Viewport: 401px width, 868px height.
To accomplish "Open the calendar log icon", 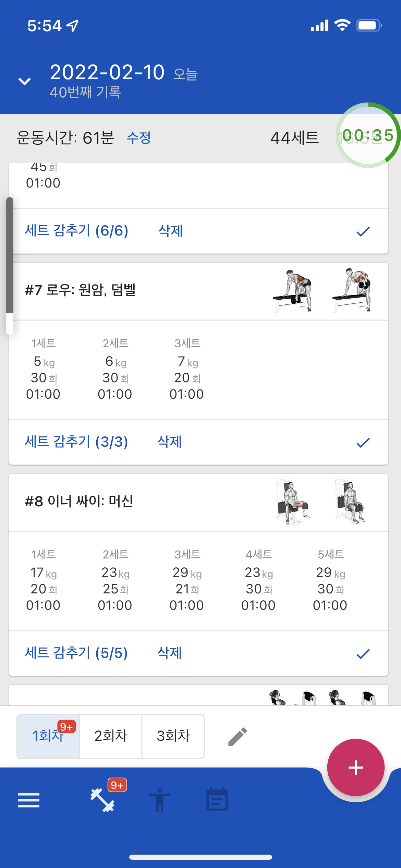I will click(x=217, y=799).
